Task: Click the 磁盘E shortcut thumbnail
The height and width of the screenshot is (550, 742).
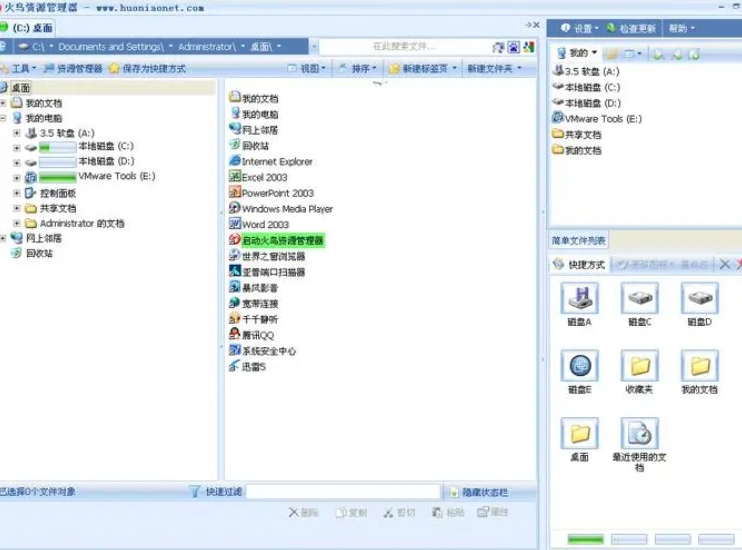Action: coord(580,365)
